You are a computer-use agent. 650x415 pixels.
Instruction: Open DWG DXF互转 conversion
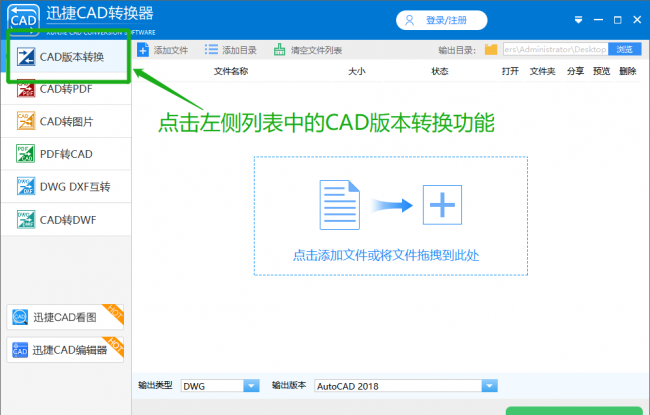point(66,187)
